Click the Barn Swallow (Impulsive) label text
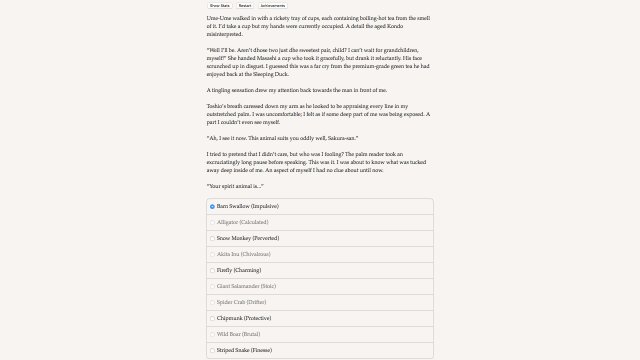Viewport: 640px width, 360px height. [x=247, y=207]
